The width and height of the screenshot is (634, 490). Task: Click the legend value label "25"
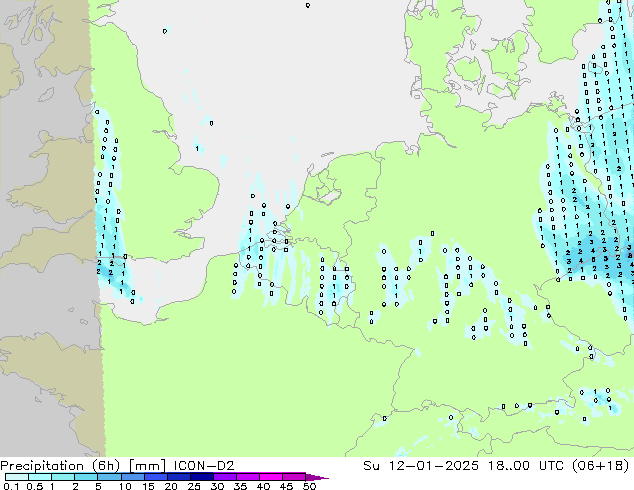[x=194, y=486]
